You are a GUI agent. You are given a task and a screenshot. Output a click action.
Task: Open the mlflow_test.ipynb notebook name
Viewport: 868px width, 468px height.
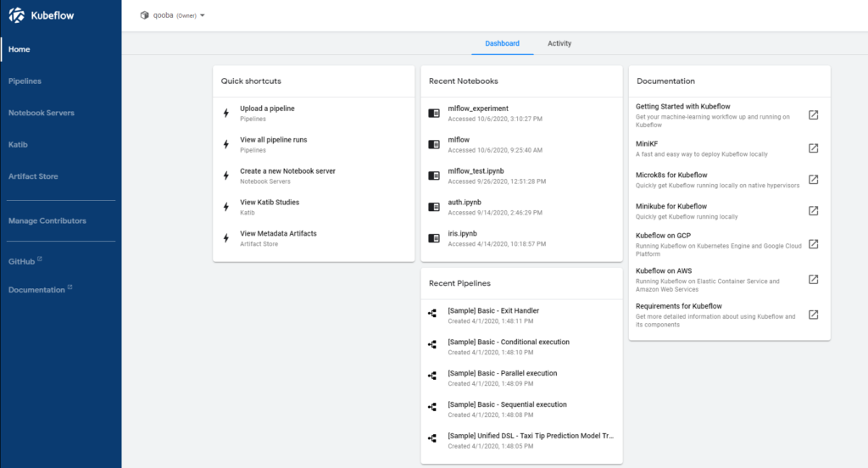[x=476, y=171]
